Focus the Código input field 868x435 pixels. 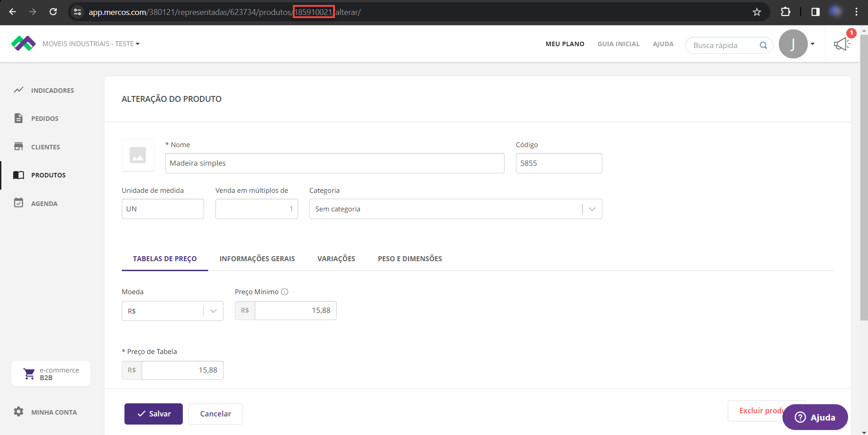[558, 163]
